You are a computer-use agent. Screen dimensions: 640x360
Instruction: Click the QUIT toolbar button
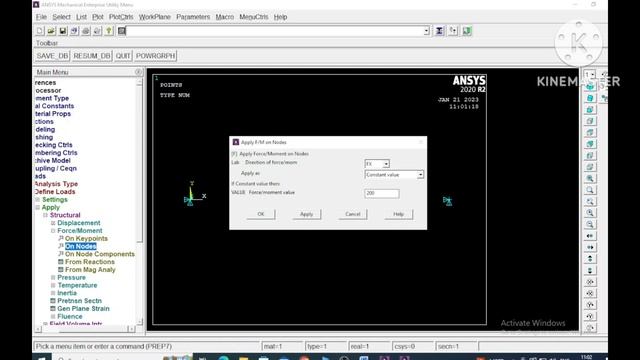pos(123,56)
